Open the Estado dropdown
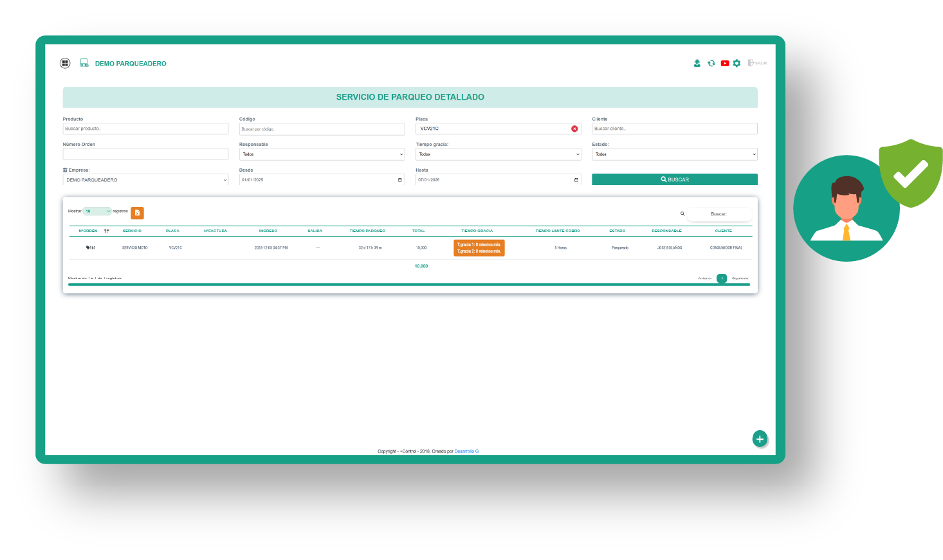The height and width of the screenshot is (560, 943). (x=674, y=154)
